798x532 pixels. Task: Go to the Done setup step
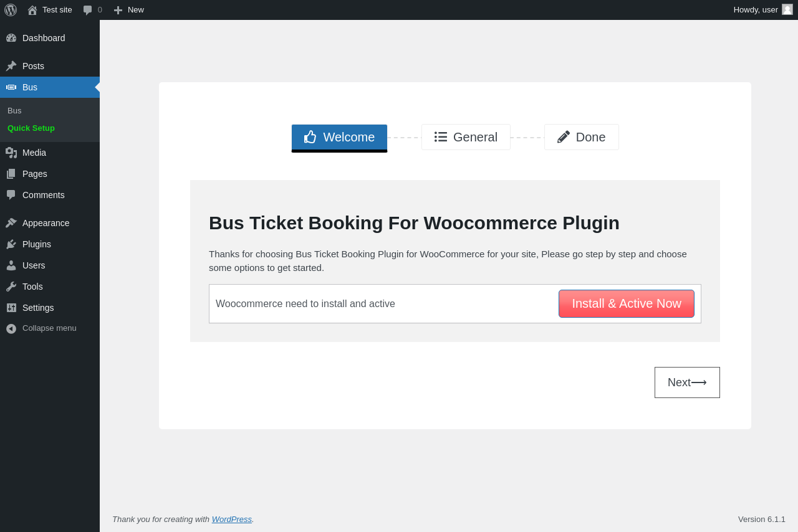[581, 137]
